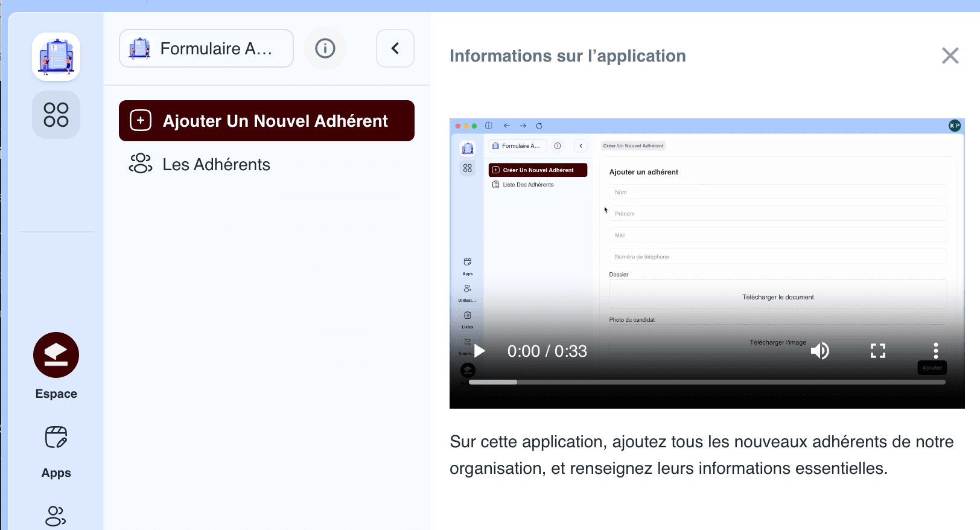This screenshot has width=980, height=530.
Task: Click the 0:00 / 0:33 video time display
Action: point(547,351)
